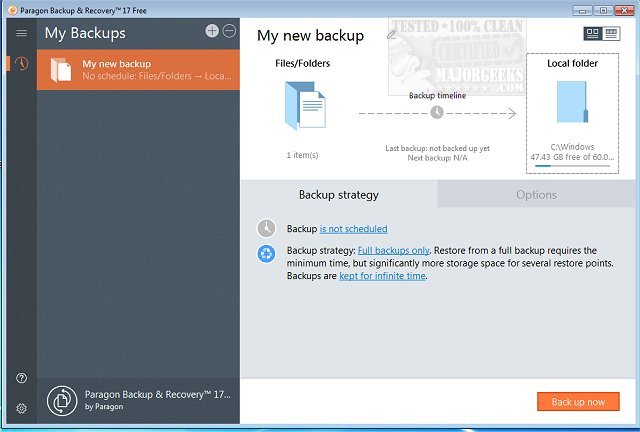The image size is (640, 432).
Task: Close the Paragon Backup window
Action: point(624,10)
